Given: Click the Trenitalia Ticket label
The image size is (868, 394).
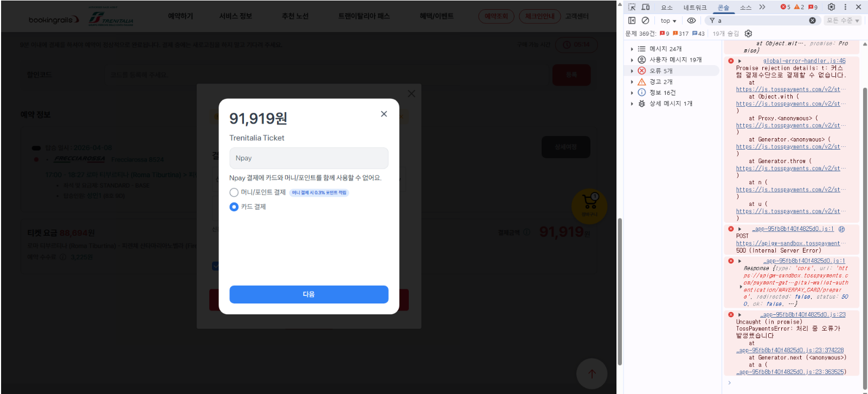Looking at the screenshot, I should 257,138.
